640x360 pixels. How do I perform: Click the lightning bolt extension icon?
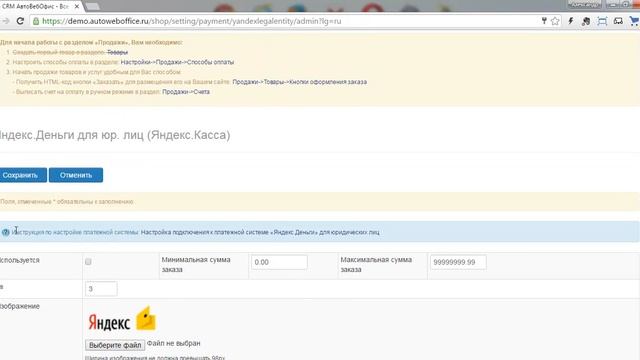tap(571, 21)
